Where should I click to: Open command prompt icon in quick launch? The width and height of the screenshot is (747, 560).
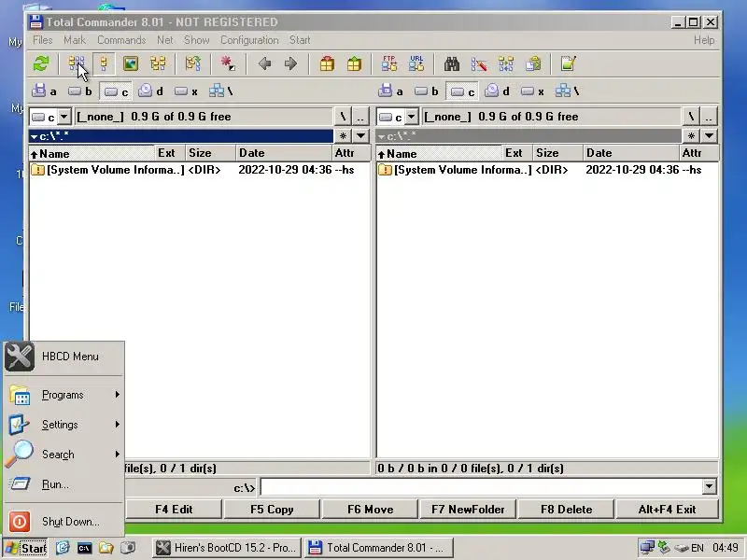(84, 548)
